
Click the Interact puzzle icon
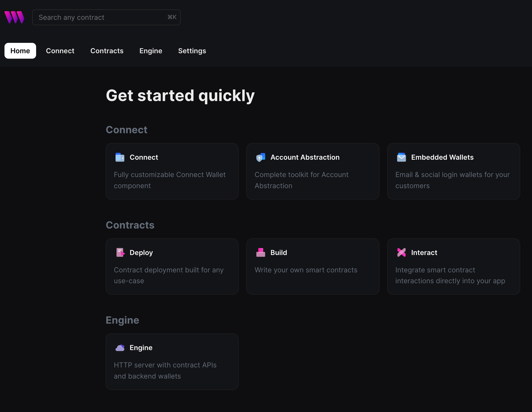(x=401, y=252)
